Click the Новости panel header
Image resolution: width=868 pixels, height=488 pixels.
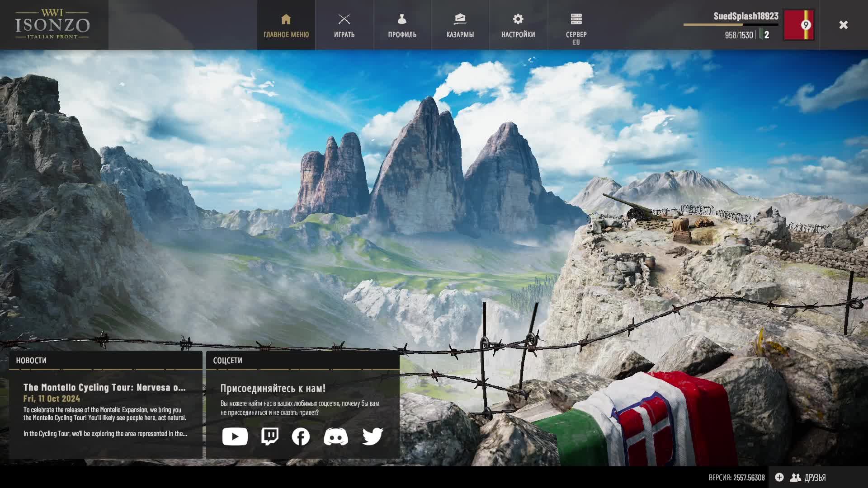click(31, 360)
